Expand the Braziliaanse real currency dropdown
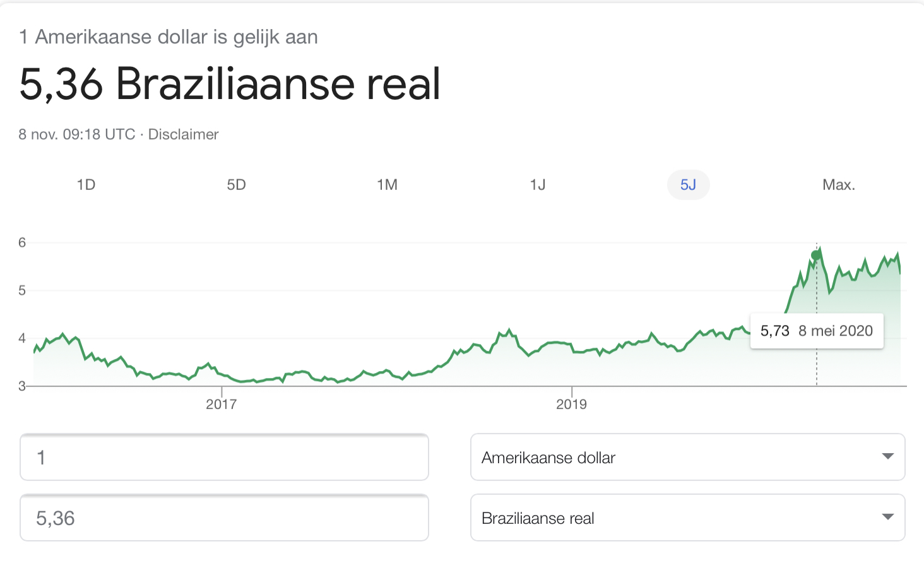The width and height of the screenshot is (924, 561). click(x=688, y=517)
